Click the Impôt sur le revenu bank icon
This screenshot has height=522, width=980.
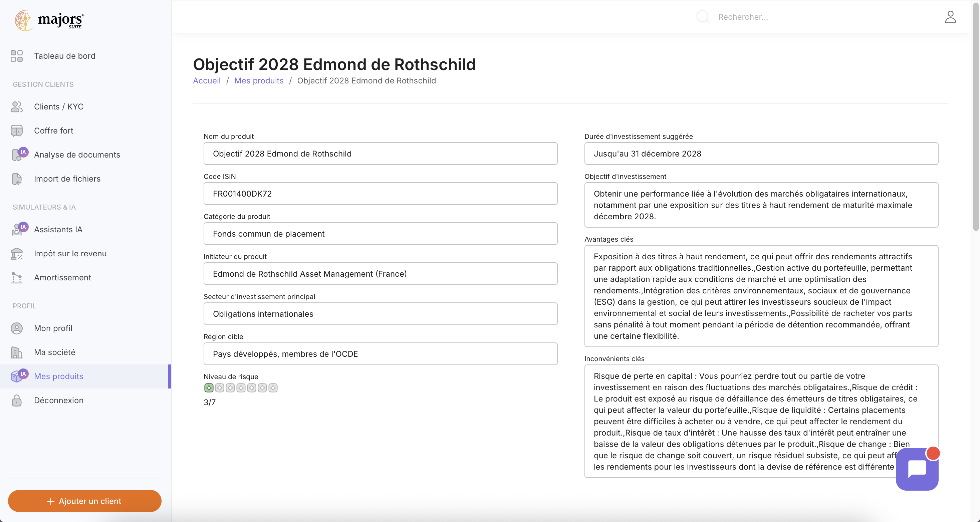pos(16,253)
